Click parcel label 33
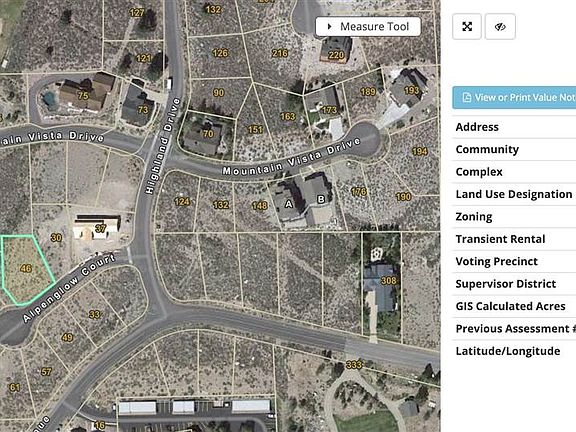 [x=95, y=314]
